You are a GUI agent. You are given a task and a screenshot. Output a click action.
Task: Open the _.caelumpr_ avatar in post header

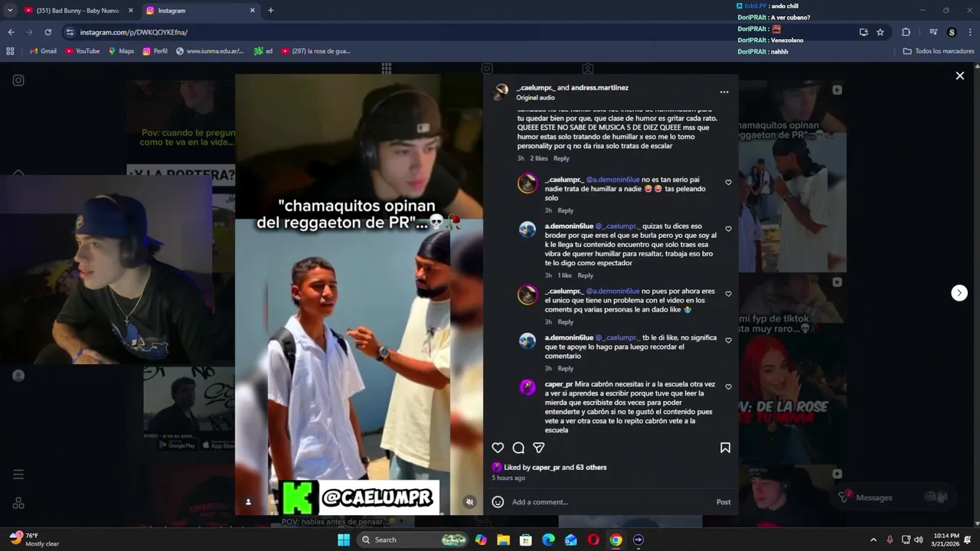click(501, 92)
